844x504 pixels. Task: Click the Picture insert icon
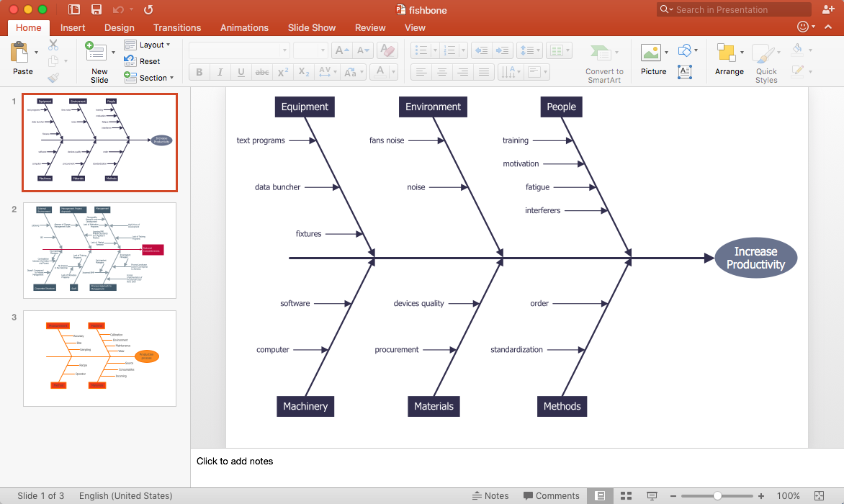(651, 53)
